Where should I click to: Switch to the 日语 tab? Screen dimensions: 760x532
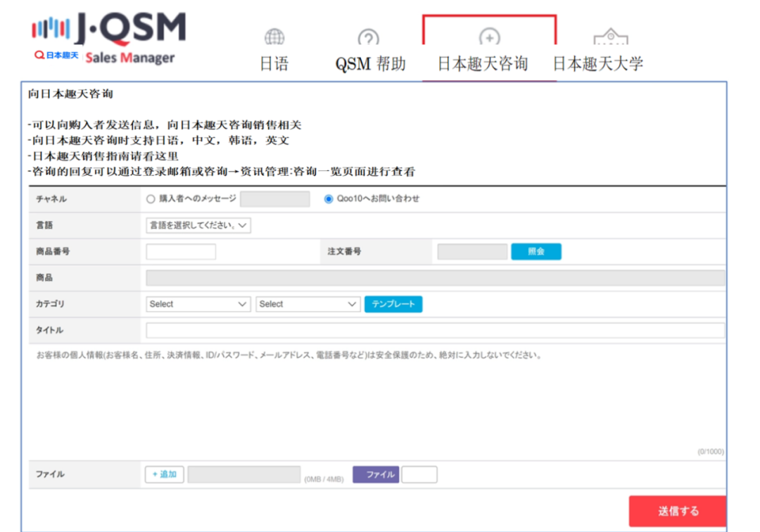[273, 62]
